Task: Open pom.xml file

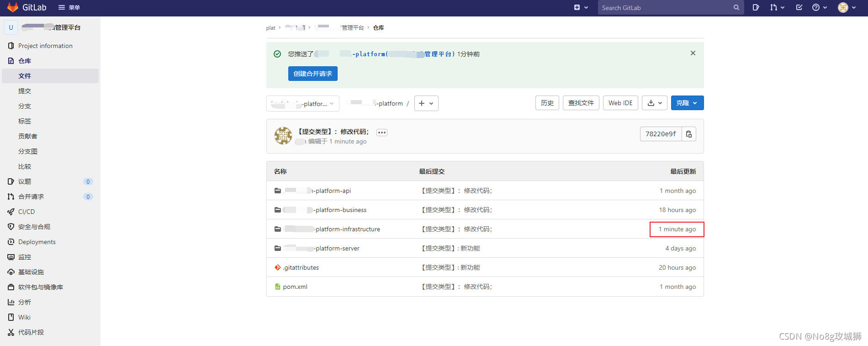Action: click(x=295, y=287)
